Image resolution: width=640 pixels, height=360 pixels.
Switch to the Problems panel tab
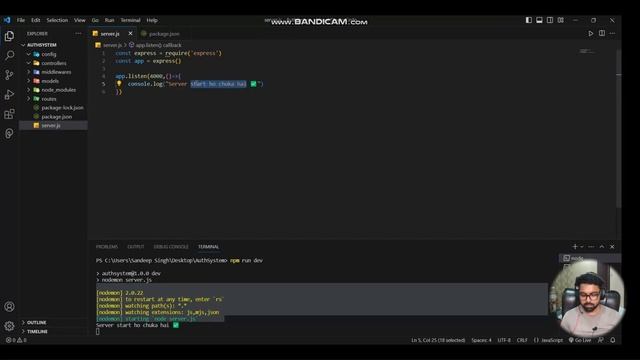(x=107, y=247)
